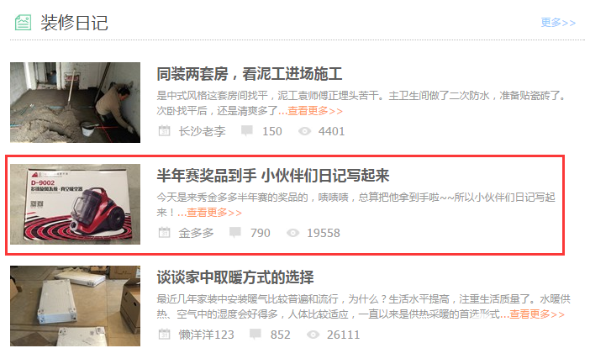The image size is (590, 364).
Task: Click 查看更多>> in the 金多多 entry
Action: 214,213
